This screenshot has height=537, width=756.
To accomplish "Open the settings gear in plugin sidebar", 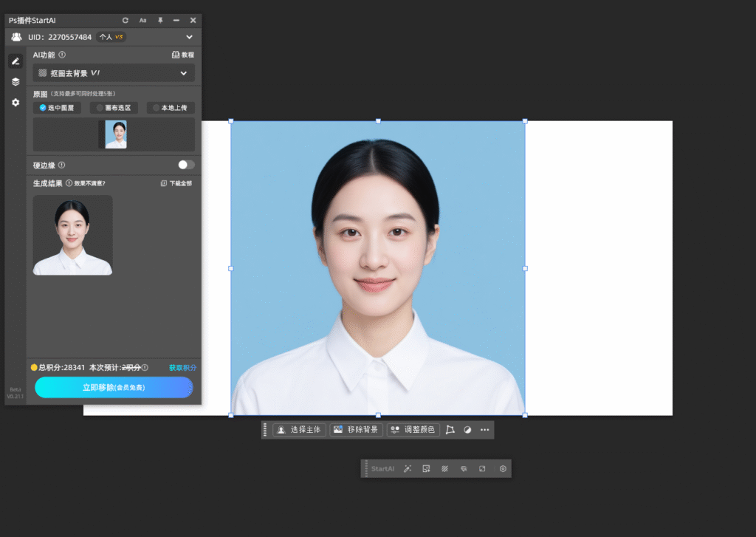I will (x=16, y=103).
